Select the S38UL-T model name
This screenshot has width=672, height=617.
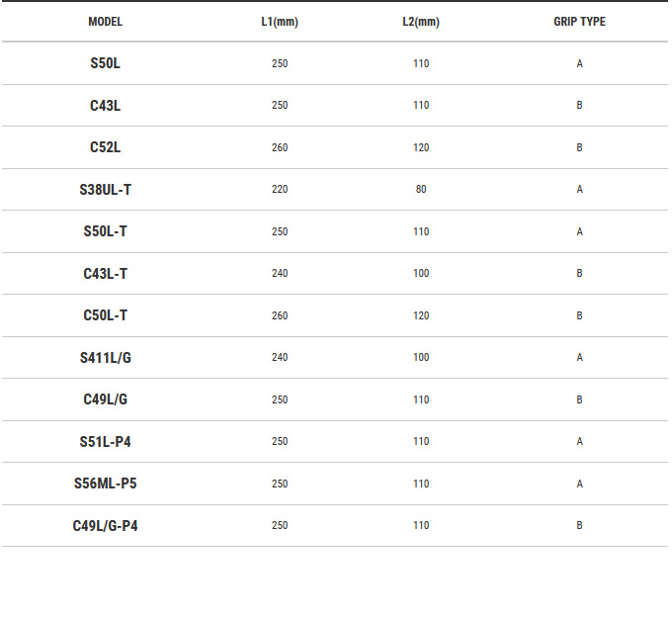pos(105,189)
